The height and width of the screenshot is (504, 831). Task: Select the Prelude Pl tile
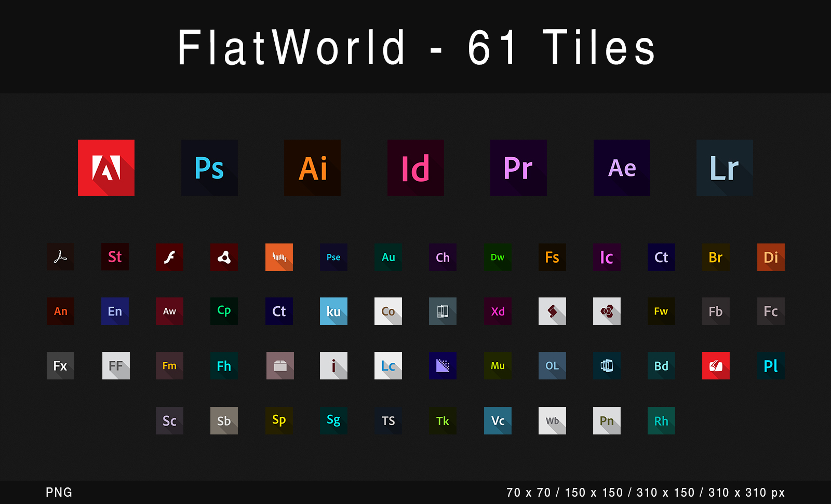tap(770, 365)
